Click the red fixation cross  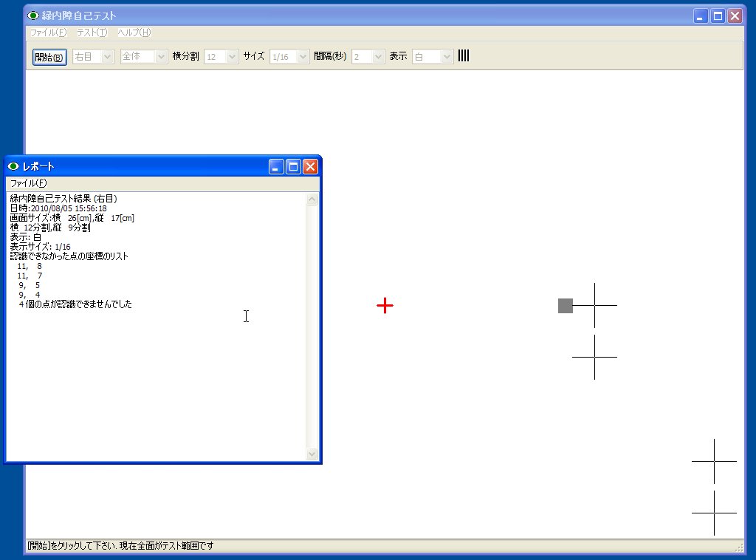pos(385,305)
